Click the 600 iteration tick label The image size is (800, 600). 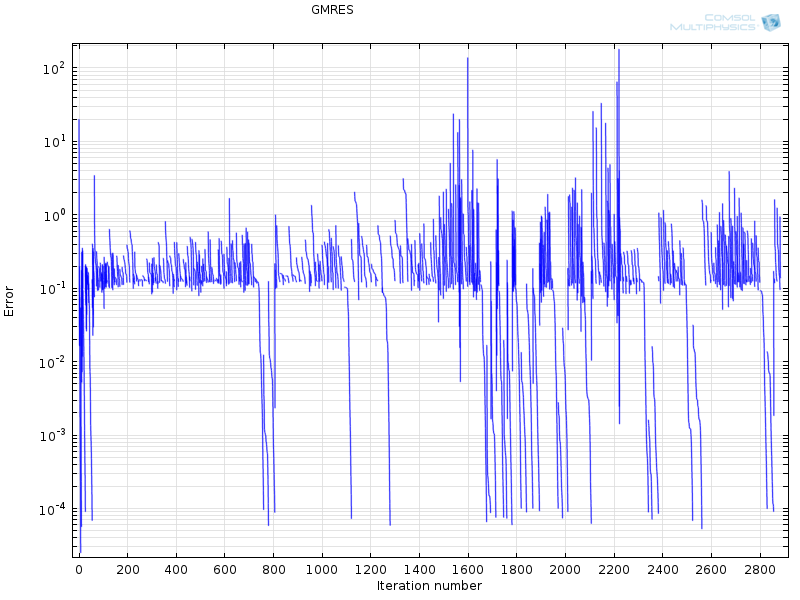coord(224,570)
